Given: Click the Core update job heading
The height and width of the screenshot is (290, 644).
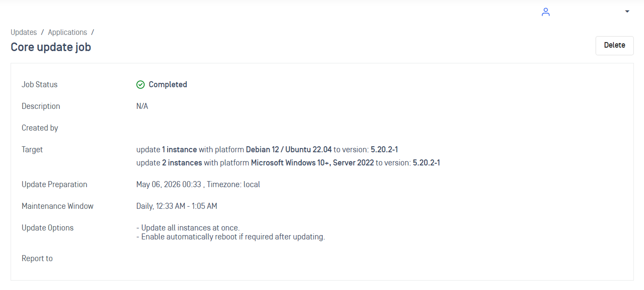Looking at the screenshot, I should (51, 47).
